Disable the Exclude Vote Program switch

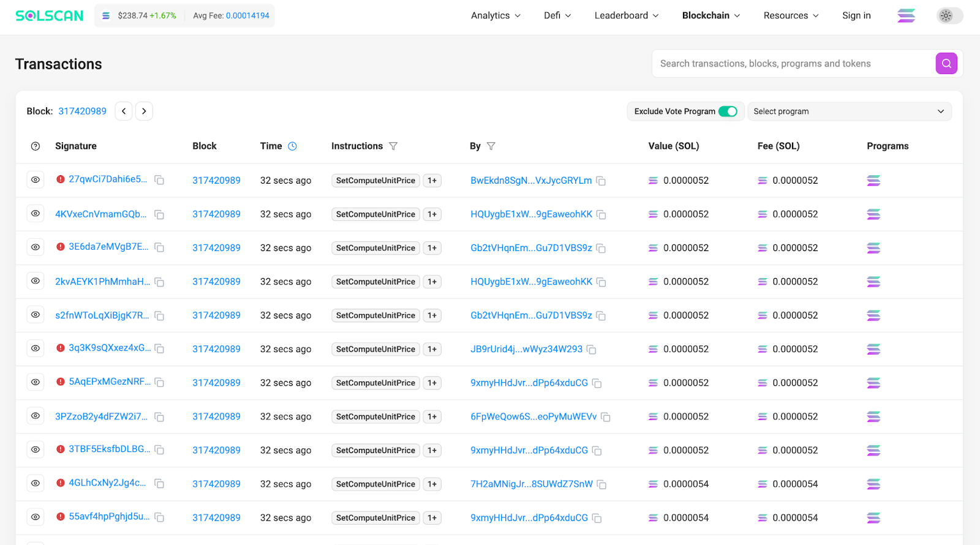(728, 111)
